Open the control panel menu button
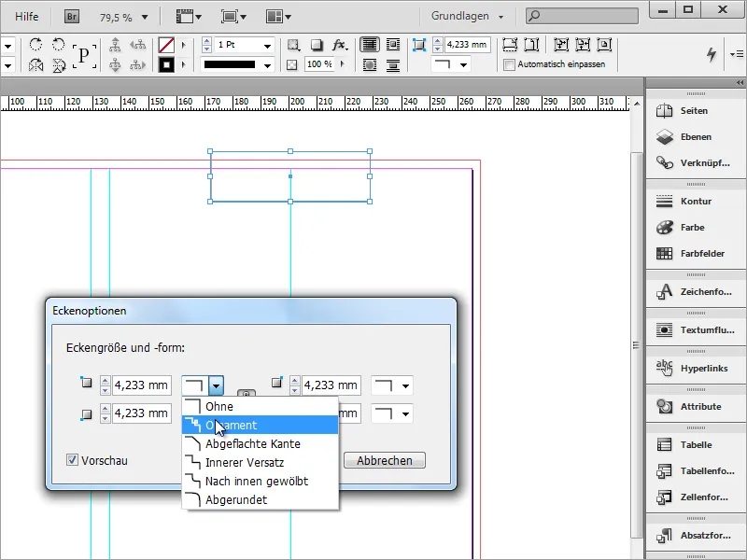Viewport: 747px width, 560px height. click(x=737, y=54)
